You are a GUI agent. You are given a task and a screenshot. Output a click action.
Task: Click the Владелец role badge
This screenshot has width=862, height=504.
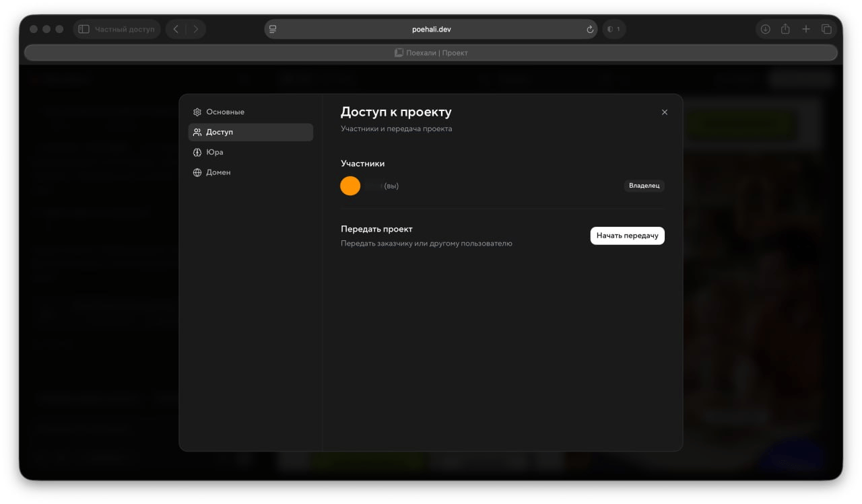[644, 186]
